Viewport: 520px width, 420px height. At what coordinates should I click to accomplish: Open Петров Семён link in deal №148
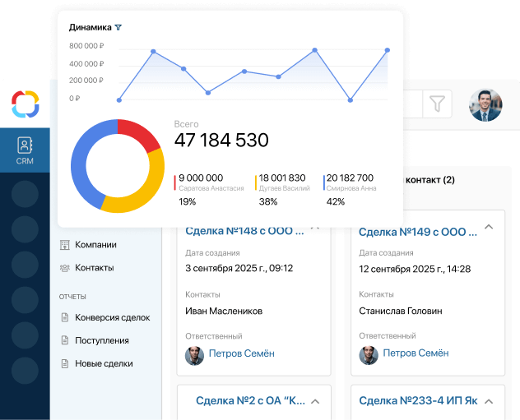[x=242, y=353]
